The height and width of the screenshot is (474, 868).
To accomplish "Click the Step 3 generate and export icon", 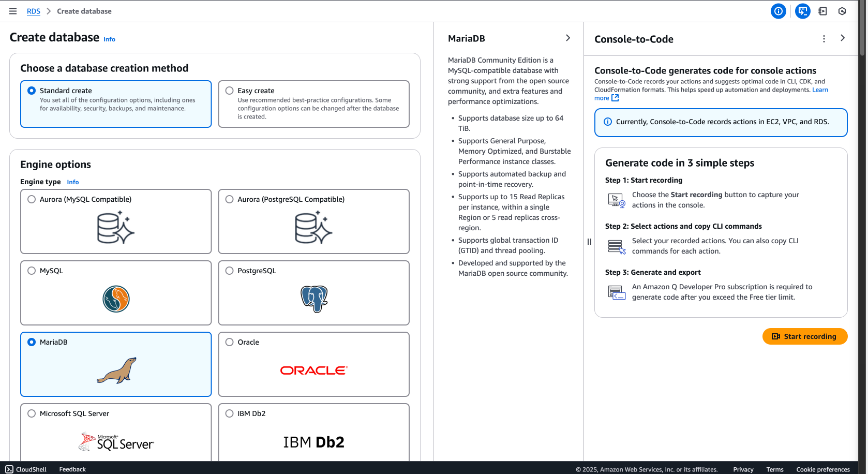I will click(617, 292).
